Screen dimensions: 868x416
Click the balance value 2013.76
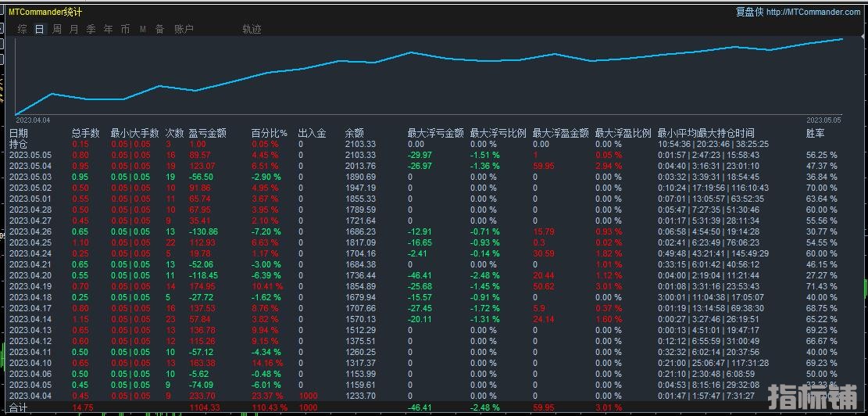click(x=360, y=167)
